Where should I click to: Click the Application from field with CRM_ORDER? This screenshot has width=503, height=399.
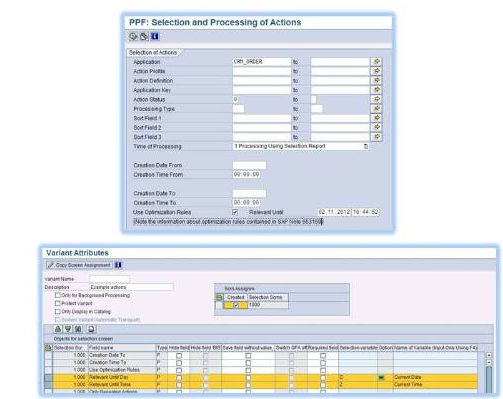tap(262, 62)
